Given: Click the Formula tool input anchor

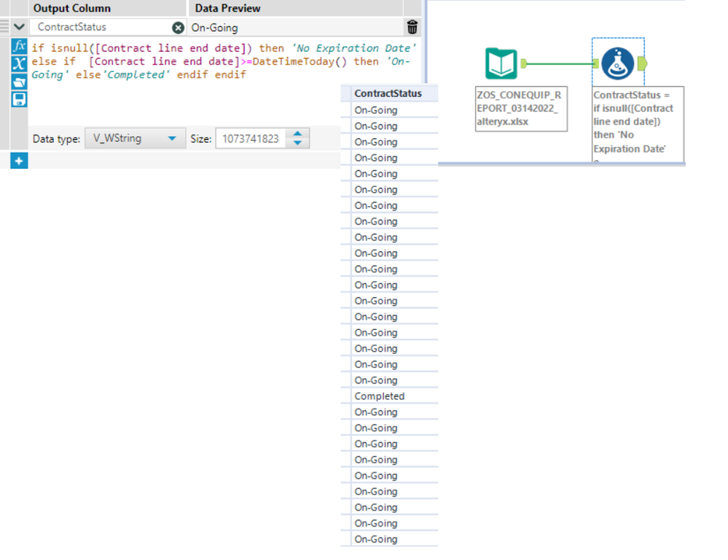Looking at the screenshot, I should point(595,63).
